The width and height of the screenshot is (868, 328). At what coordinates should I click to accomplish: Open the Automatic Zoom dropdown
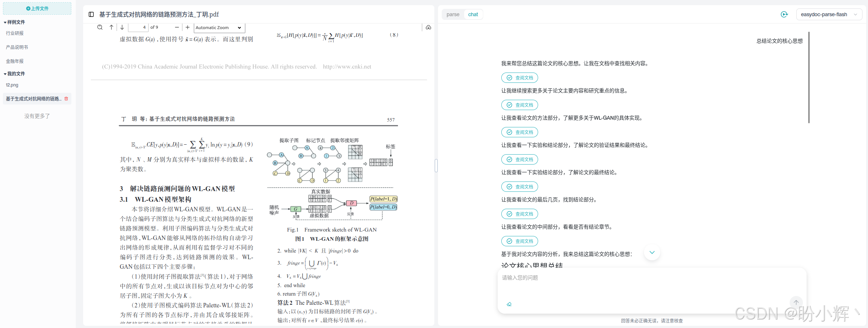tap(219, 28)
